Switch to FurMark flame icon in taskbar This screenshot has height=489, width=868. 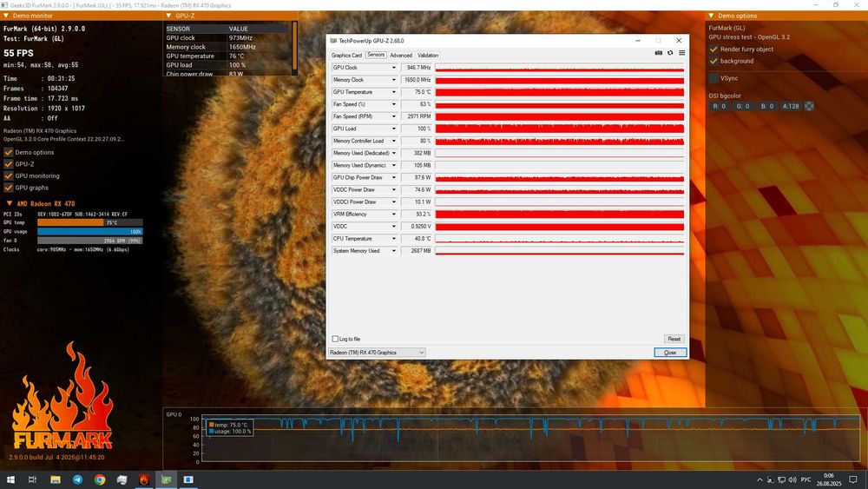click(144, 479)
